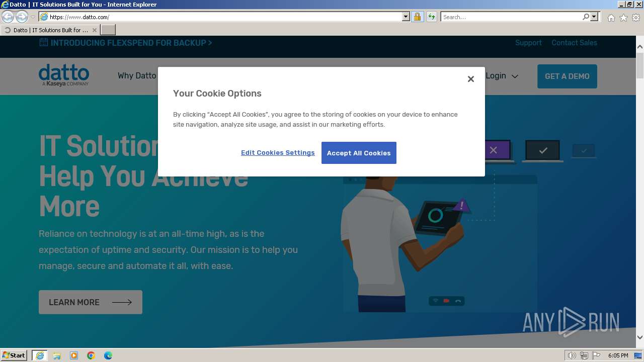Click the arrow on the Learn More button
The width and height of the screenshot is (644, 362).
pos(122,302)
